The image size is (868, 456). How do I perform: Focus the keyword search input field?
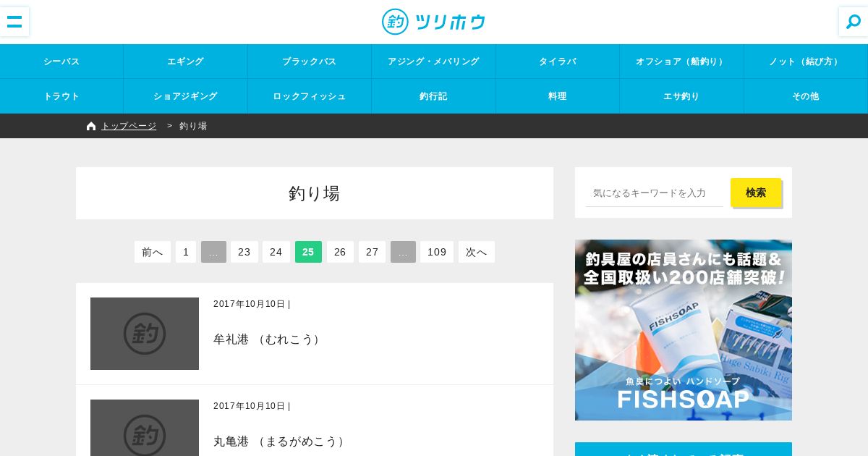point(655,193)
